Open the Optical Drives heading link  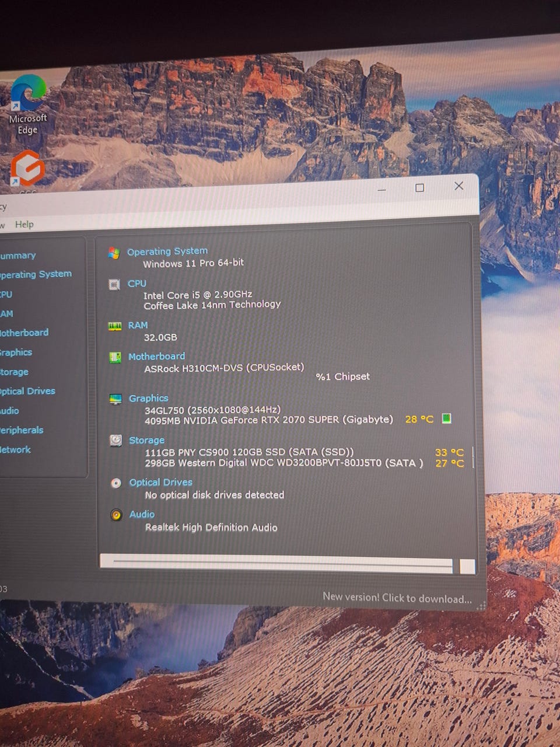(161, 482)
